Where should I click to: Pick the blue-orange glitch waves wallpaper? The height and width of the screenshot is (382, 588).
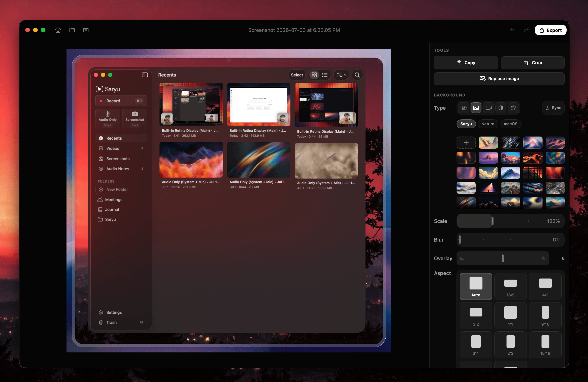tap(533, 188)
